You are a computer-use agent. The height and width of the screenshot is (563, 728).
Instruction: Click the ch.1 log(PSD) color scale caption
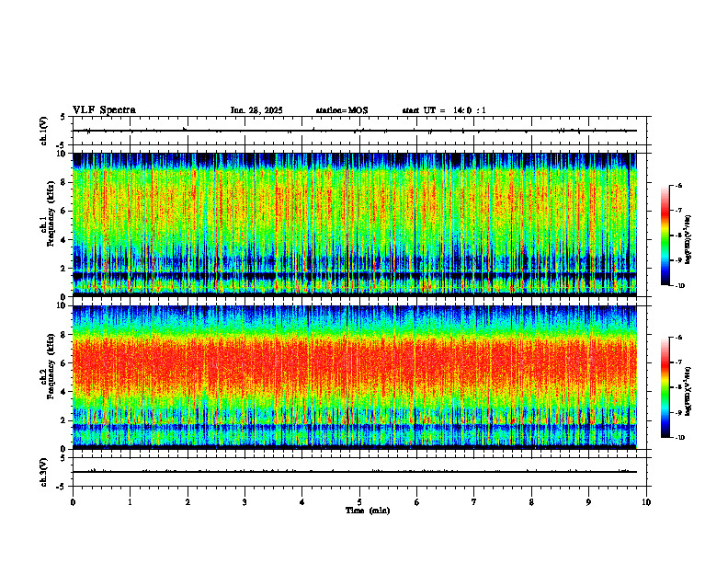tap(688, 240)
